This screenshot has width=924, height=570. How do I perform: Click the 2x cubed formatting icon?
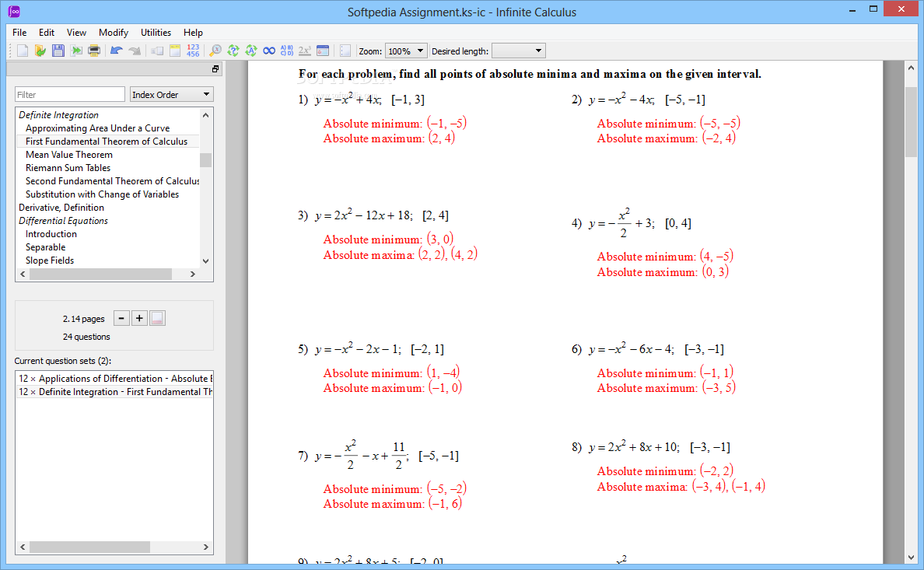[305, 51]
